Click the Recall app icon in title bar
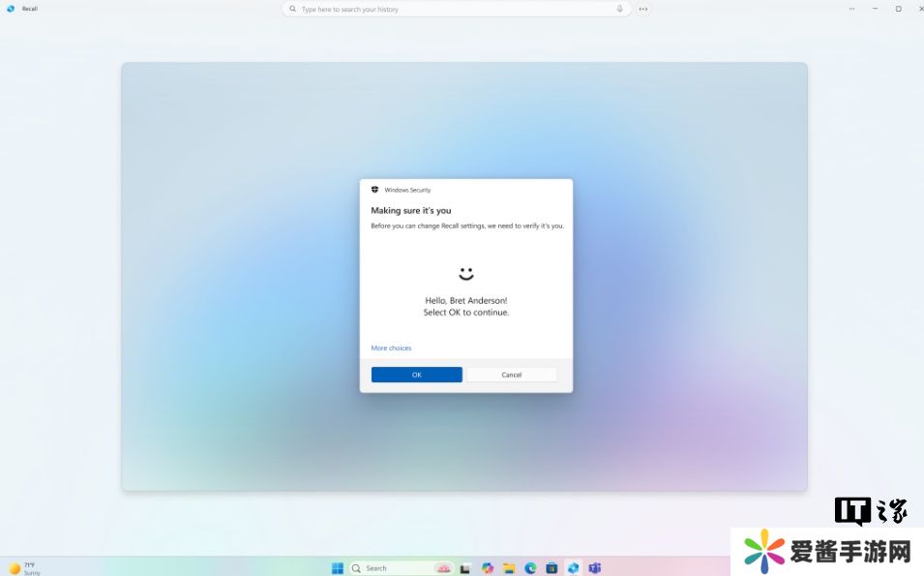The width and height of the screenshot is (924, 576). click(x=11, y=9)
